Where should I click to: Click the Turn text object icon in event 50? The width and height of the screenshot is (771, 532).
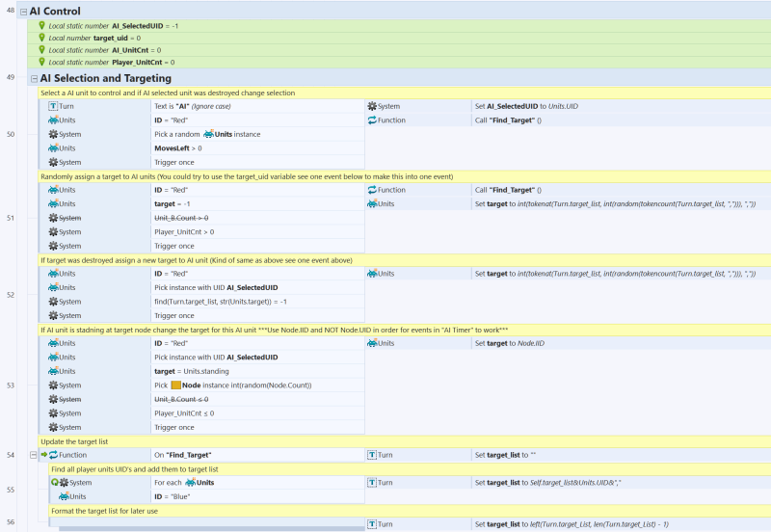coord(53,106)
